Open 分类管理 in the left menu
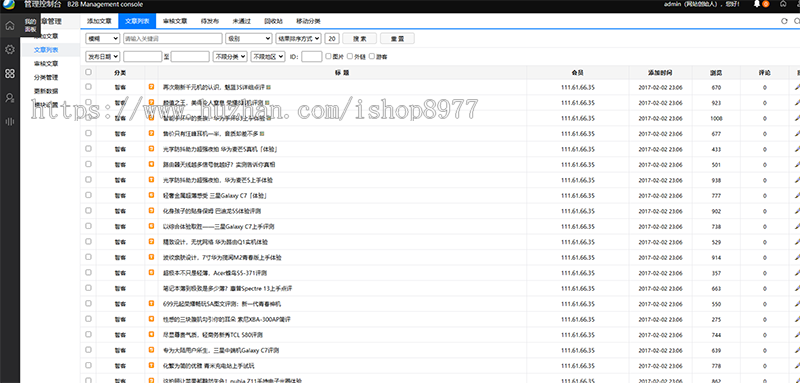Screen dimensions: 800x383 click(46, 78)
